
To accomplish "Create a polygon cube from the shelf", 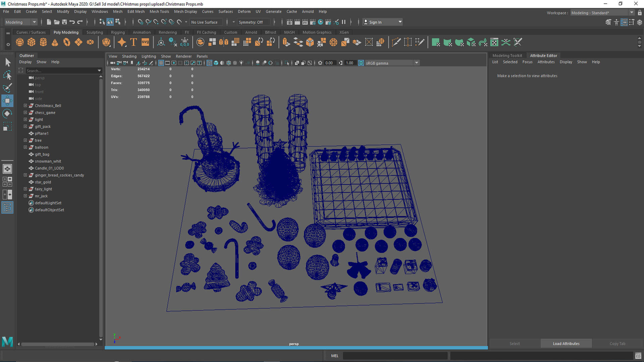I will click(x=32, y=42).
